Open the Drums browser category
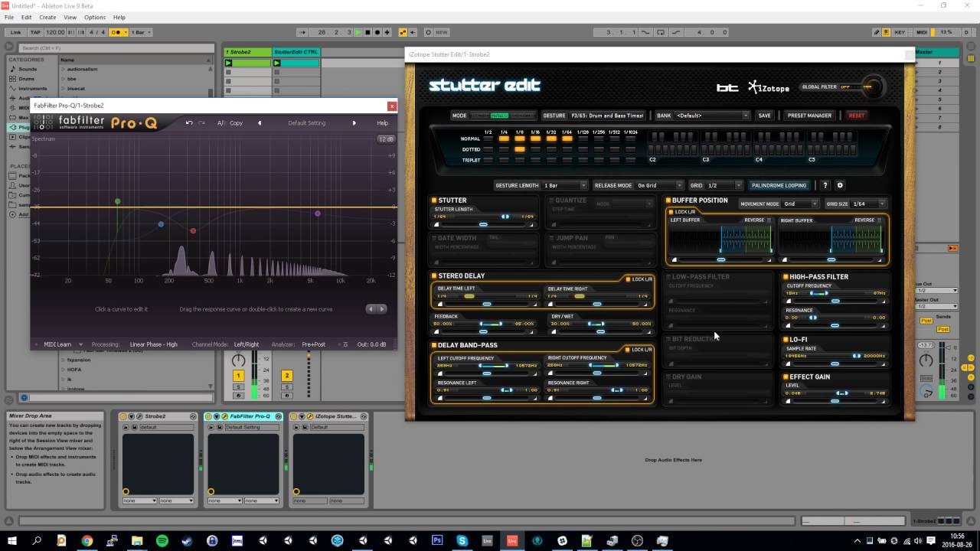980x551 pixels. pyautogui.click(x=27, y=79)
